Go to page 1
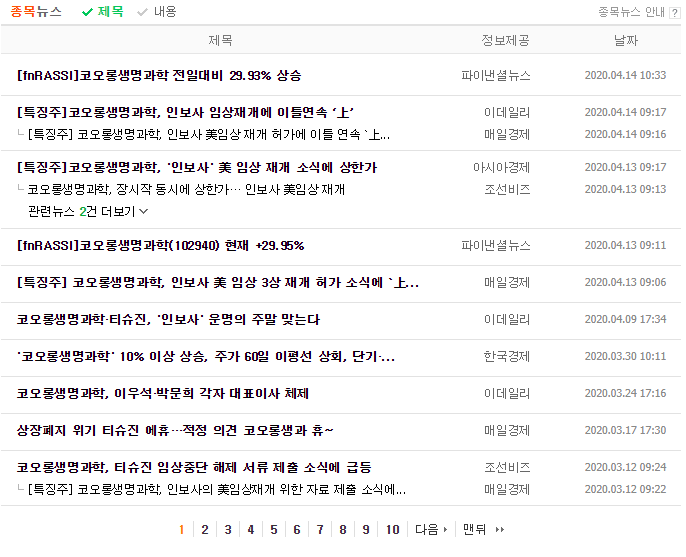 coord(182,530)
